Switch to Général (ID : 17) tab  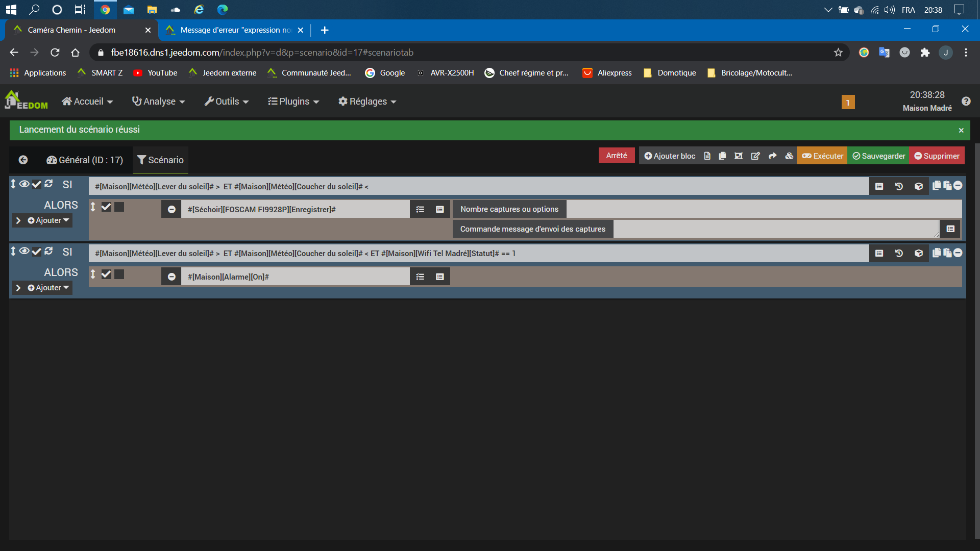coord(85,160)
